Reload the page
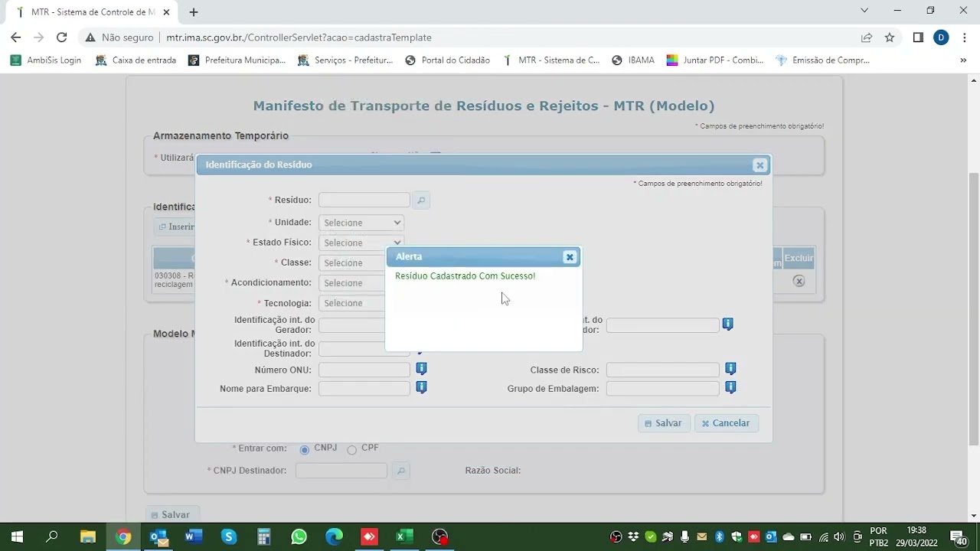The height and width of the screenshot is (551, 980). [62, 37]
